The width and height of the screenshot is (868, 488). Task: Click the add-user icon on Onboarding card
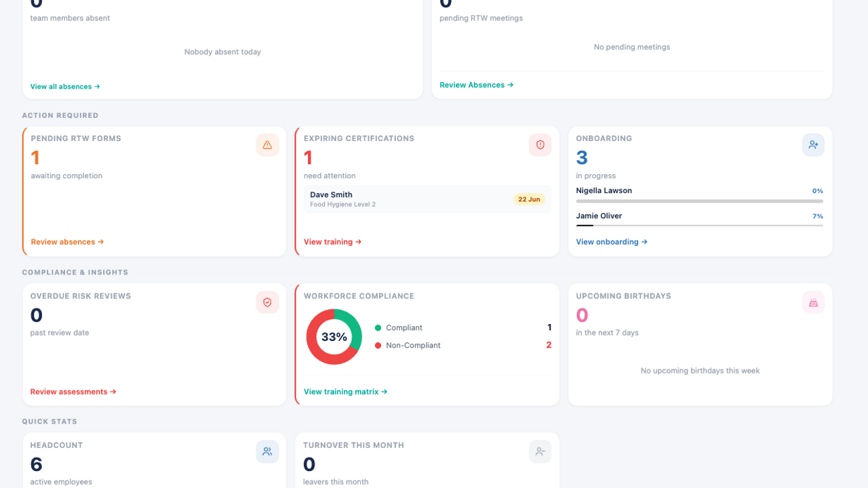pyautogui.click(x=813, y=145)
